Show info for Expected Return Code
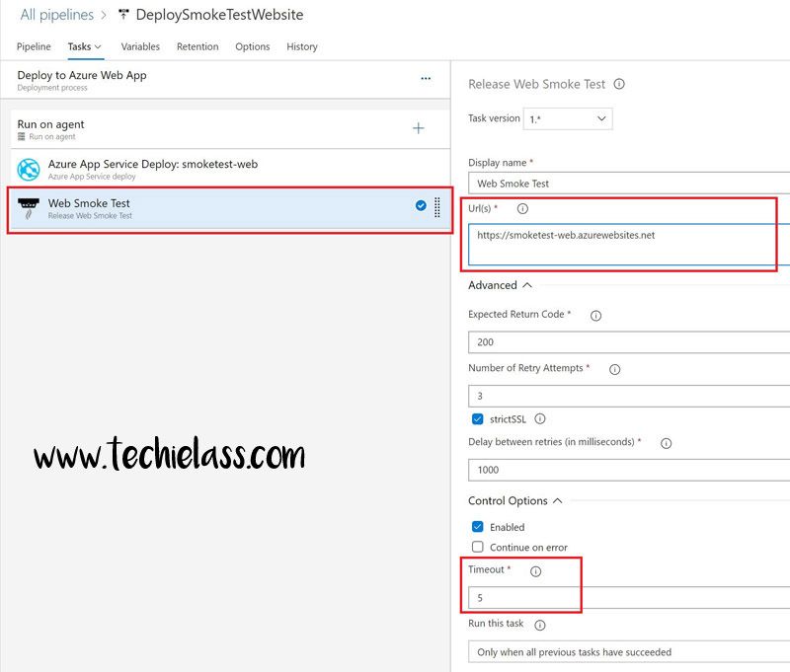 pos(595,316)
